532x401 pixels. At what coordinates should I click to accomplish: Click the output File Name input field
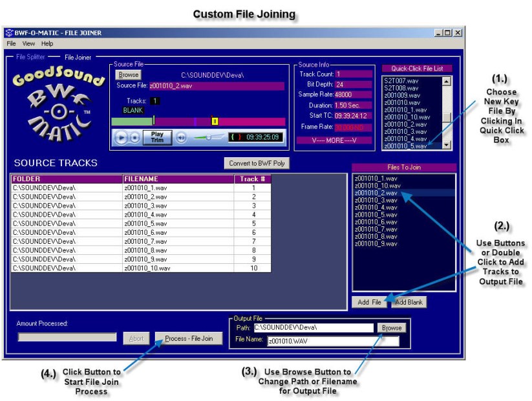(x=333, y=341)
